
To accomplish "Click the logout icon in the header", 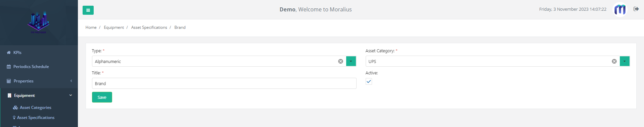I will tap(636, 9).
